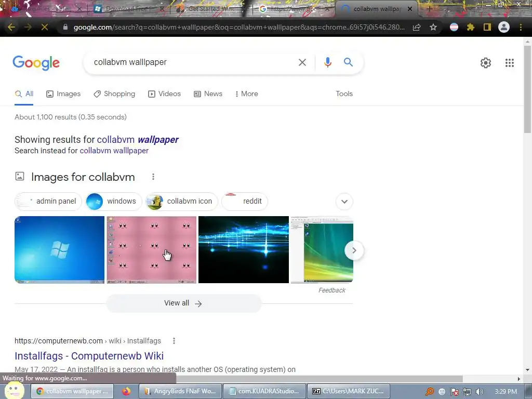
Task: Switch to the All results tab
Action: tap(24, 94)
